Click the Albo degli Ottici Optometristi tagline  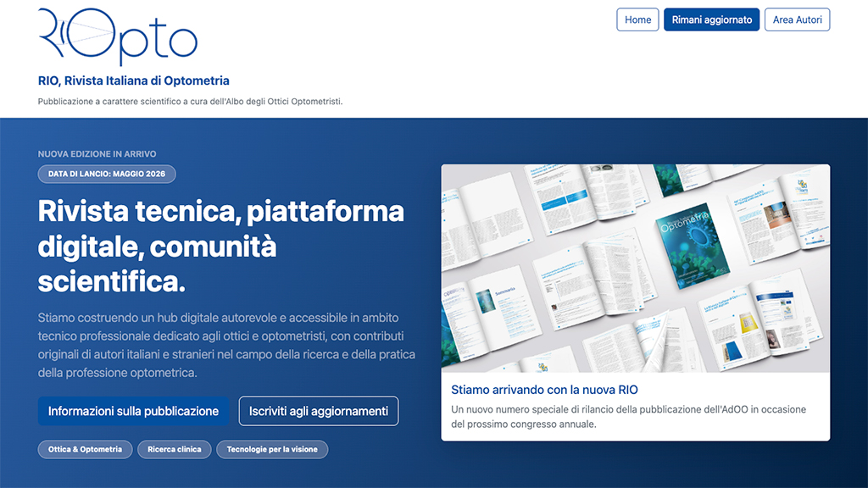[190, 102]
